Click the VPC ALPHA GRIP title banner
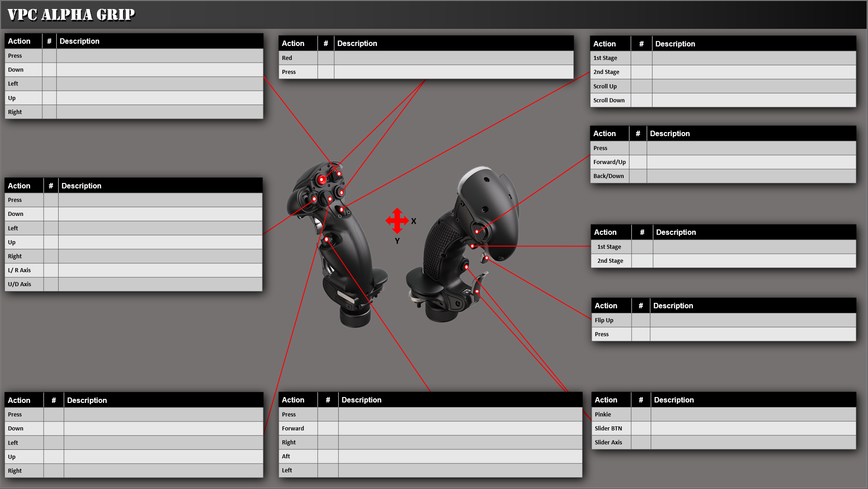The image size is (868, 489). pyautogui.click(x=70, y=14)
